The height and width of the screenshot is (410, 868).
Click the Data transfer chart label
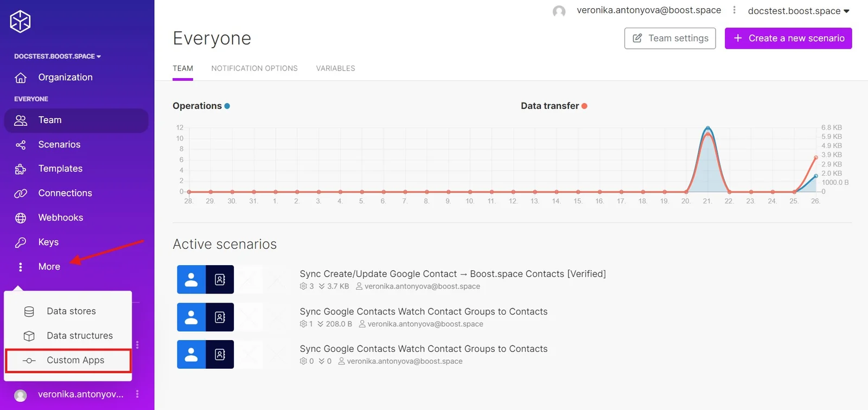550,106
